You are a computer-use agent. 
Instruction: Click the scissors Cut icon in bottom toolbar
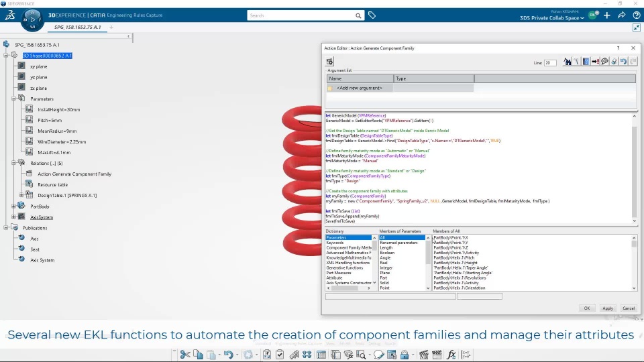pos(185,355)
